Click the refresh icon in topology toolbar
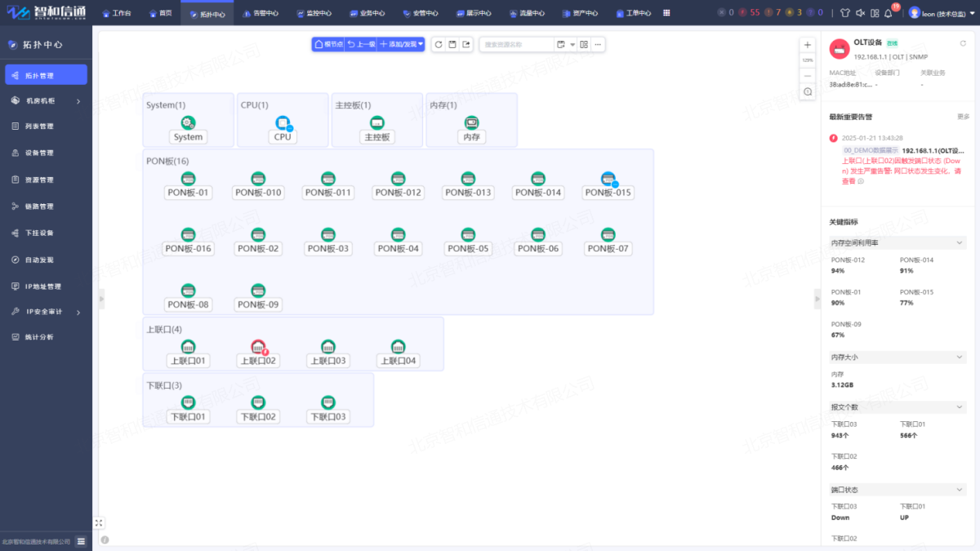 [439, 44]
